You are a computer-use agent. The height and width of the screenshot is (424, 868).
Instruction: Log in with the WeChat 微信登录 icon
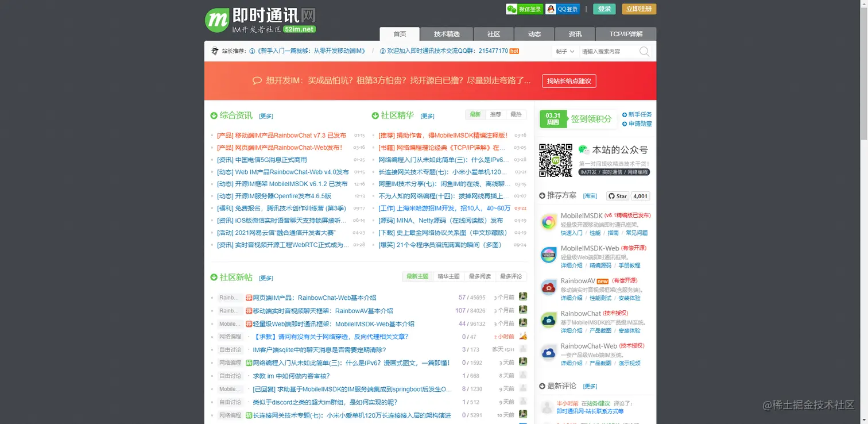tap(524, 9)
